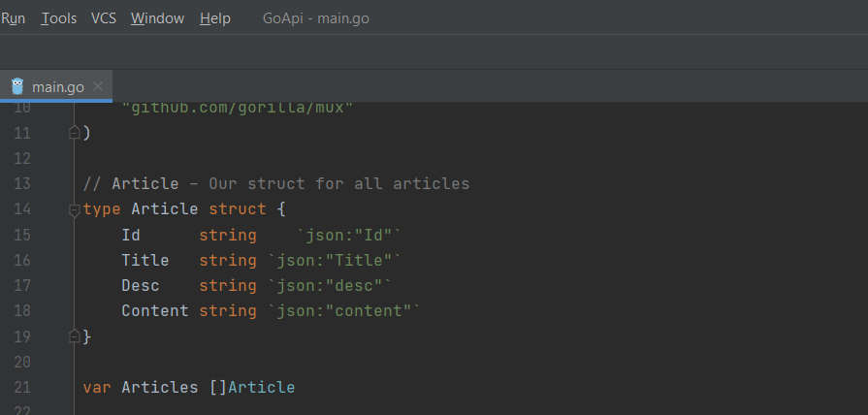Click the "Content" field name on line 18
Viewport: 868px width, 415px height.
pos(155,311)
